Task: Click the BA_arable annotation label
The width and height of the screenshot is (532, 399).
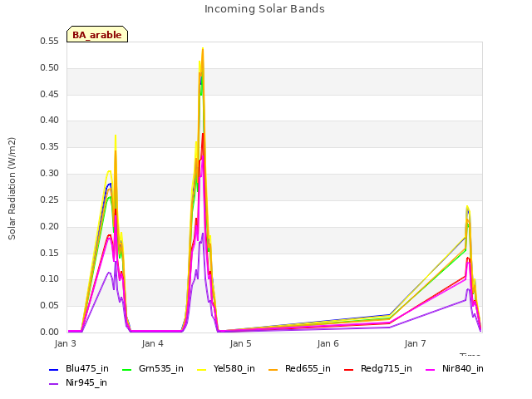Action: [x=97, y=35]
